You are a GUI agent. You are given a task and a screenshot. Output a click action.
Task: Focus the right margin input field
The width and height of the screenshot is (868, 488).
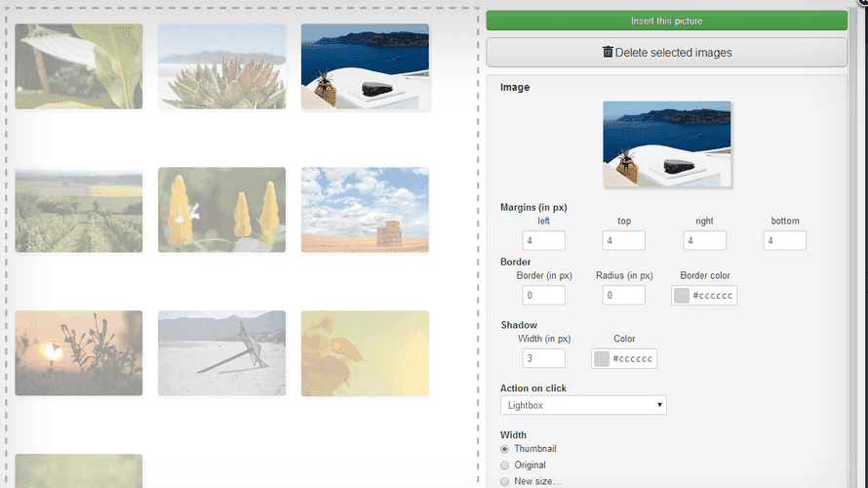coord(704,240)
